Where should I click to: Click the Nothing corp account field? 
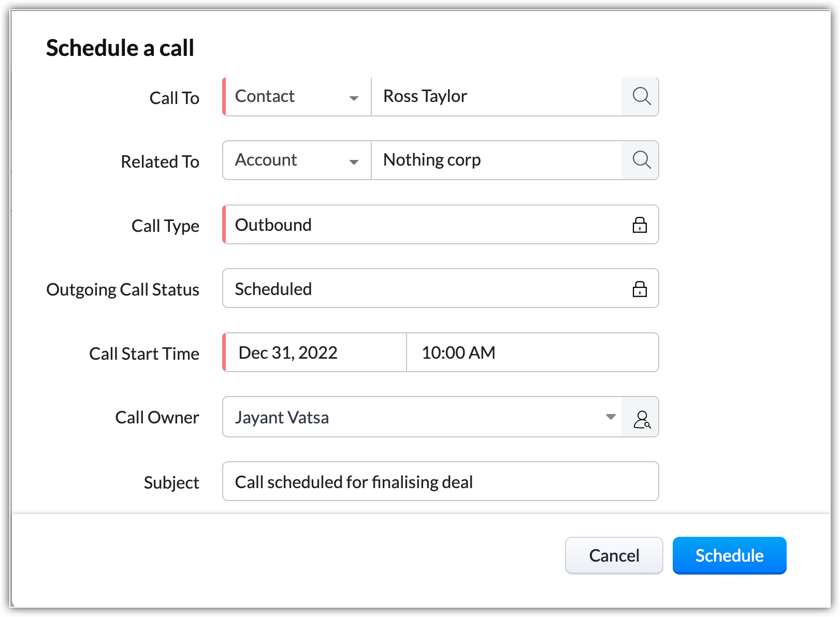[496, 160]
